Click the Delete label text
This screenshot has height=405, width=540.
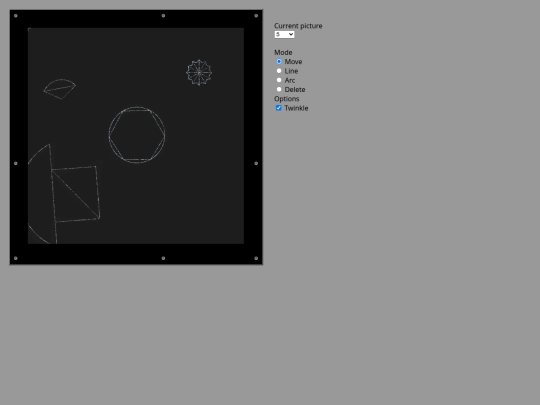point(295,90)
